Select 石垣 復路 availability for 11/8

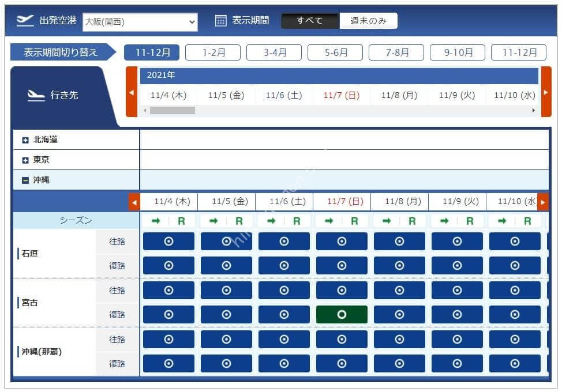(399, 266)
